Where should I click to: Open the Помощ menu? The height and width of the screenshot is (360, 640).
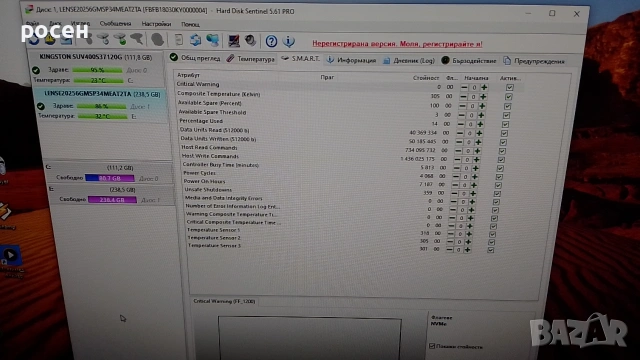(x=190, y=24)
